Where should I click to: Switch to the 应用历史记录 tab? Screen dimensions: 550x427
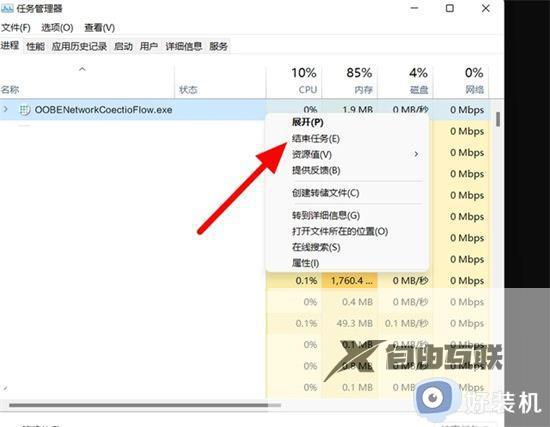[x=79, y=46]
